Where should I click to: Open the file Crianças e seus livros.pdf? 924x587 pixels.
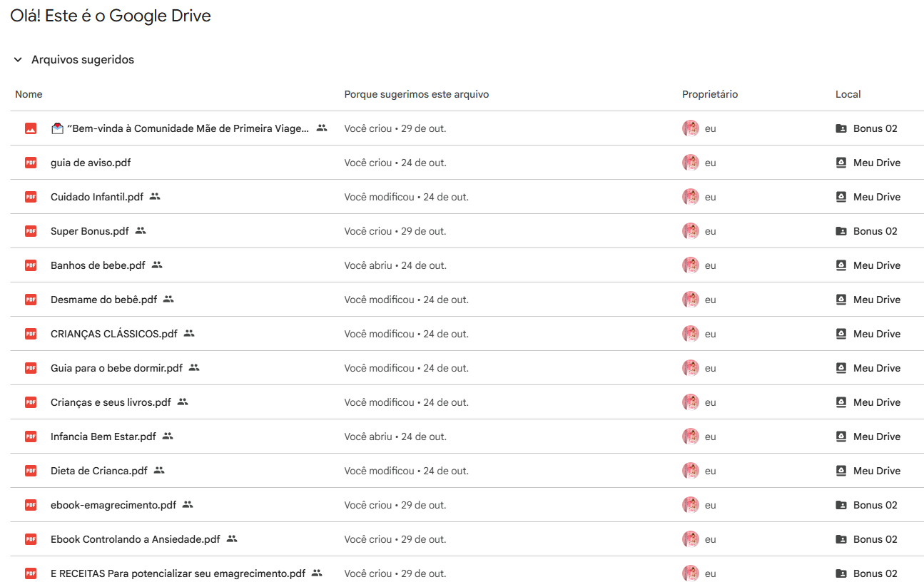pos(111,402)
